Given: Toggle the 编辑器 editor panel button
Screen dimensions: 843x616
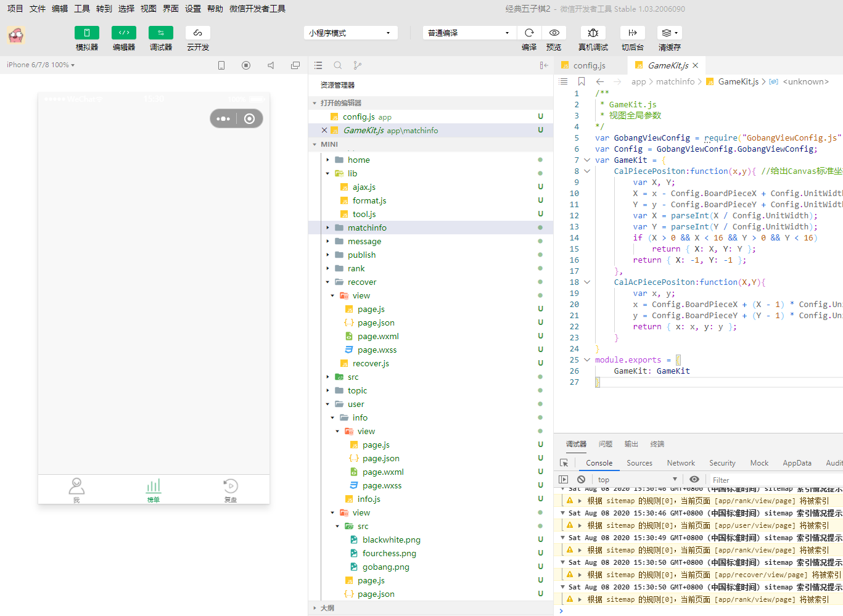Looking at the screenshot, I should (x=123, y=33).
